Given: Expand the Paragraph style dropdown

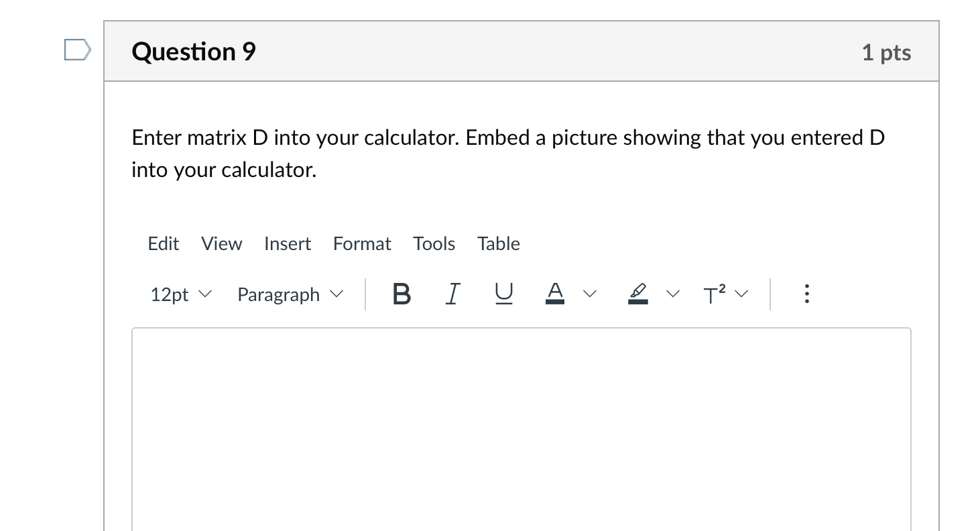Looking at the screenshot, I should pyautogui.click(x=290, y=294).
